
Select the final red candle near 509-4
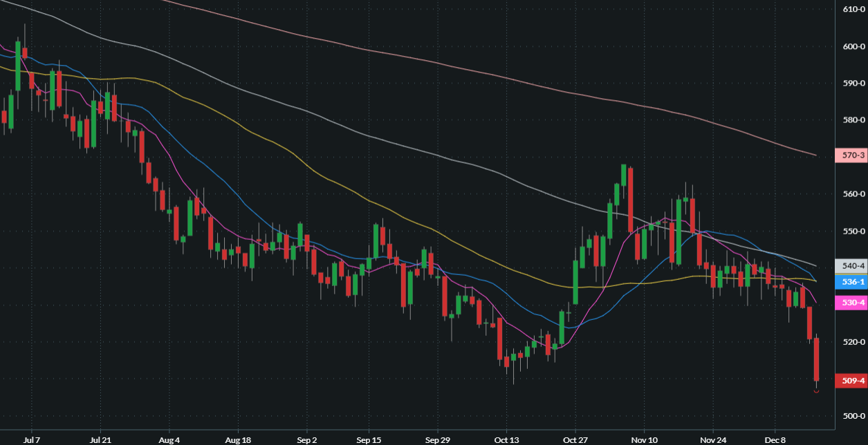pos(816,359)
